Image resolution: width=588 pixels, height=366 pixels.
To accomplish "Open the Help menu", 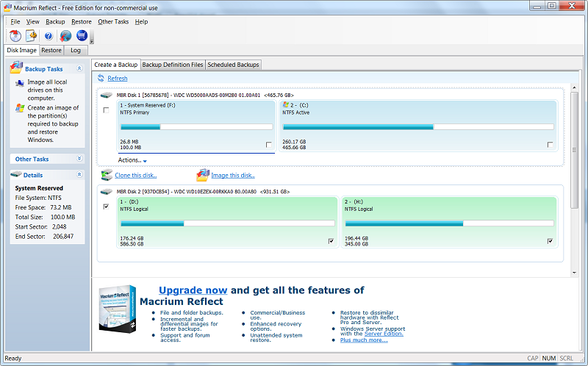I will pos(141,22).
